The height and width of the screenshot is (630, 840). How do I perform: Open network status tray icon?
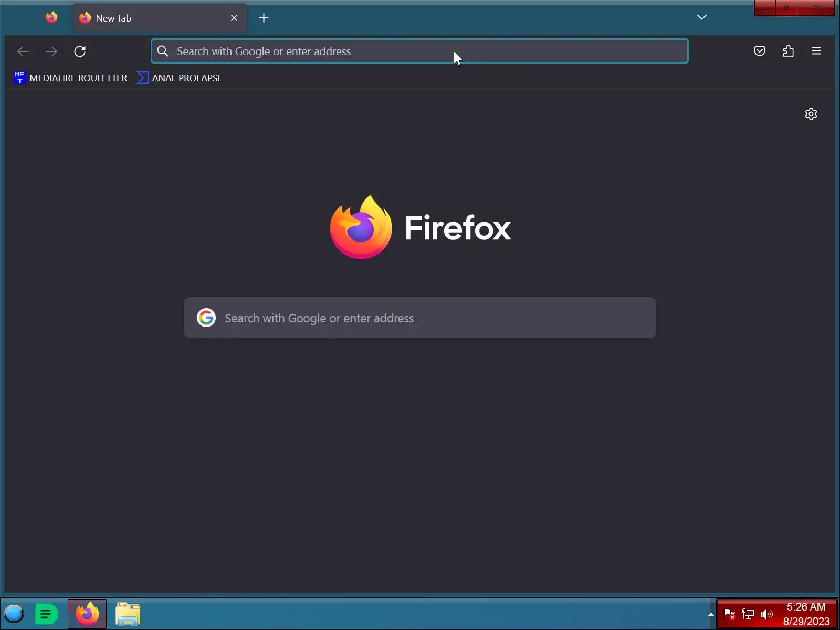748,614
